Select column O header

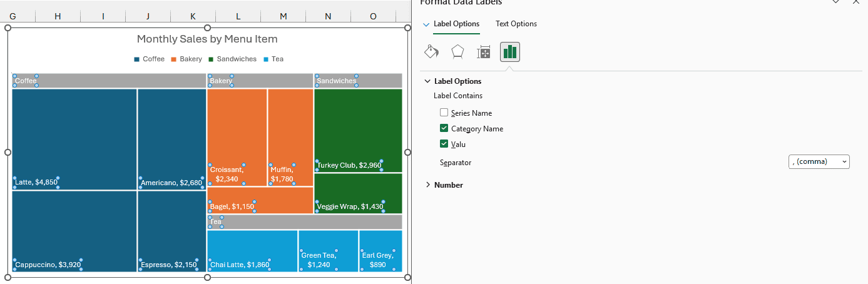click(373, 16)
